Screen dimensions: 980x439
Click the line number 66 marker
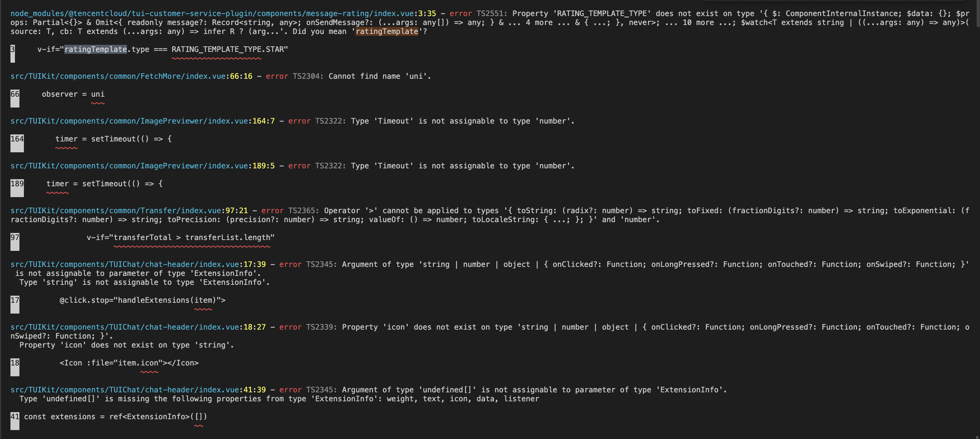point(15,98)
